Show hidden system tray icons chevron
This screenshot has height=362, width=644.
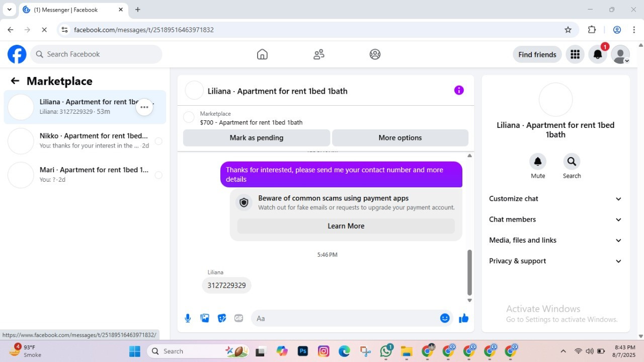coord(563,351)
